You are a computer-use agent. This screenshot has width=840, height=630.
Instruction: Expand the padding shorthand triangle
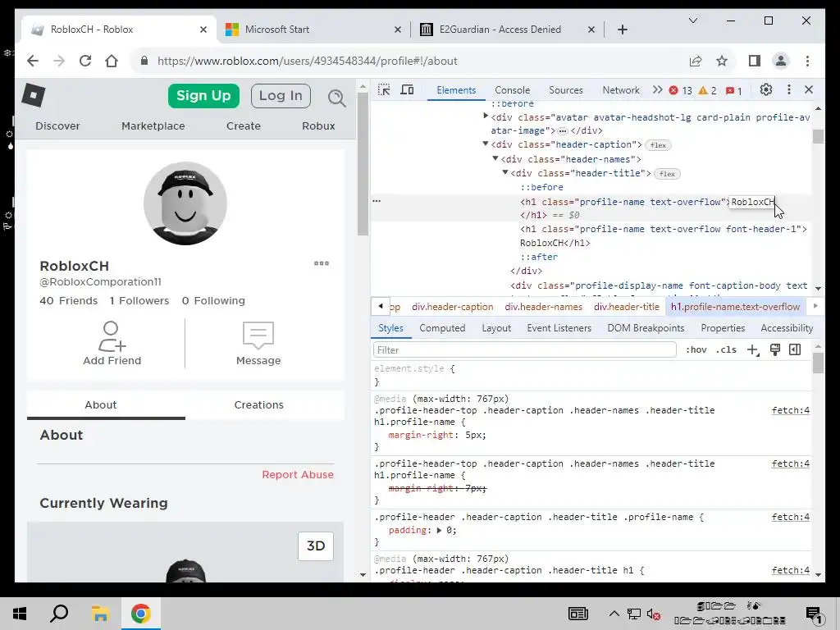tap(439, 531)
